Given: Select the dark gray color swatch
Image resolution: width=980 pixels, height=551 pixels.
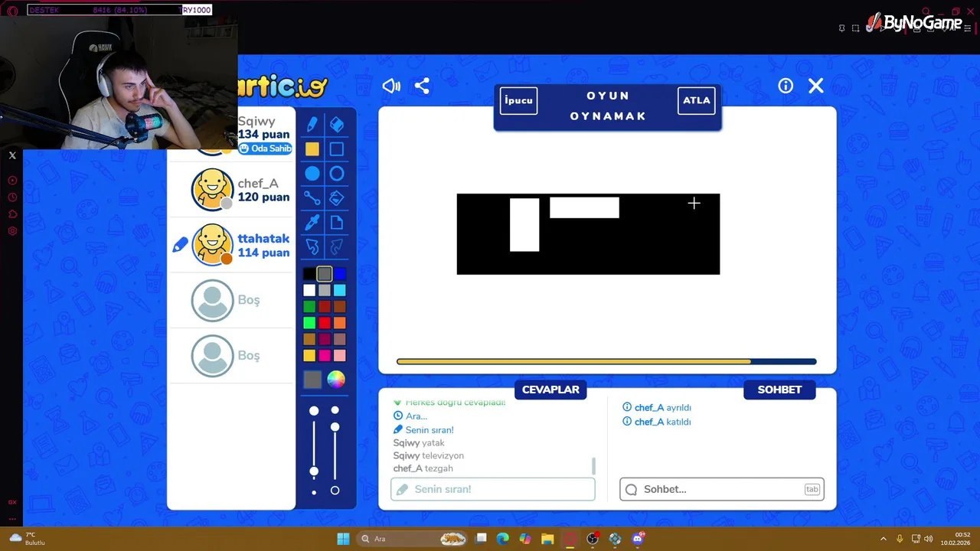Looking at the screenshot, I should 325,274.
